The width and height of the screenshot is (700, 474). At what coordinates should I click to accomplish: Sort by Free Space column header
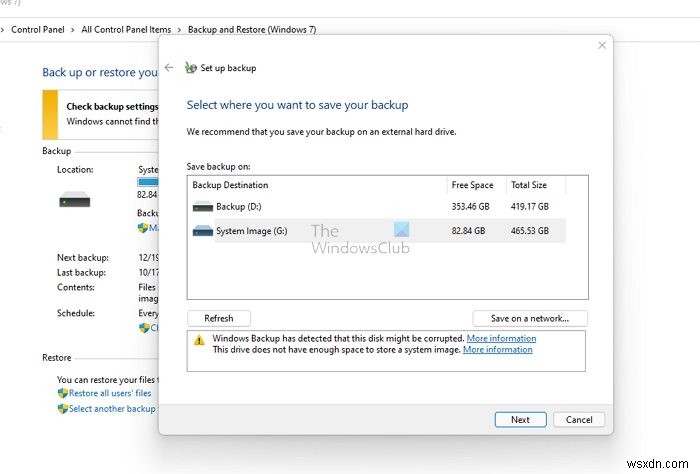point(476,185)
